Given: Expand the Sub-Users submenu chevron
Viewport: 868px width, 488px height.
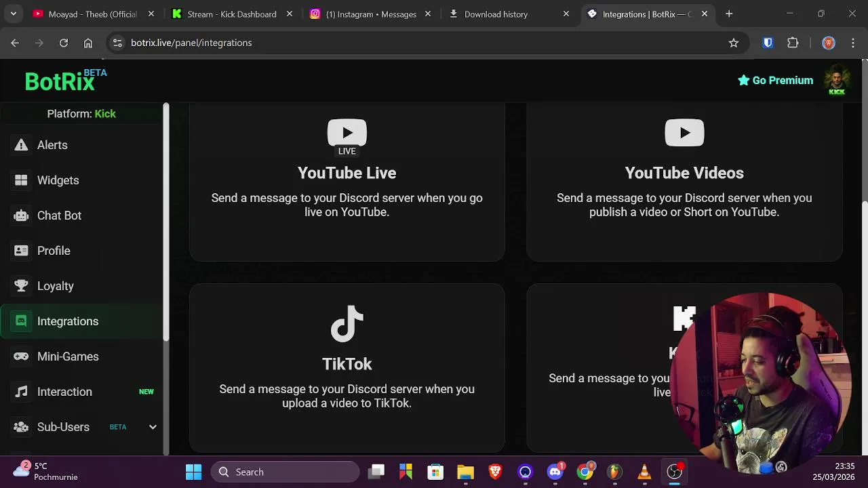Looking at the screenshot, I should 153,427.
